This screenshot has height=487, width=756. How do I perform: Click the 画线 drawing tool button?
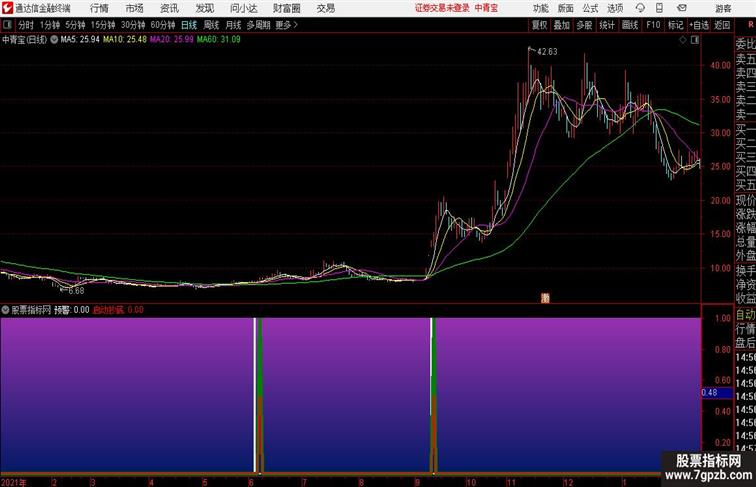point(630,25)
